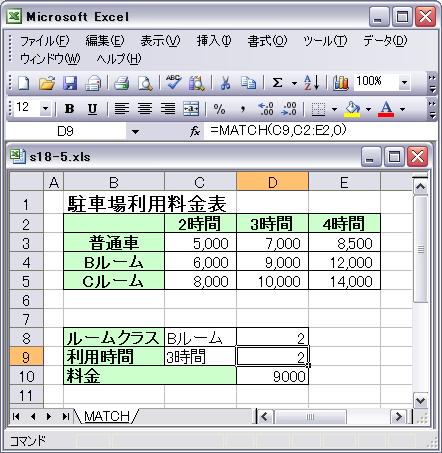Click the Print icon in the toolbar
Image resolution: width=442 pixels, height=453 pixels.
pyautogui.click(x=122, y=83)
